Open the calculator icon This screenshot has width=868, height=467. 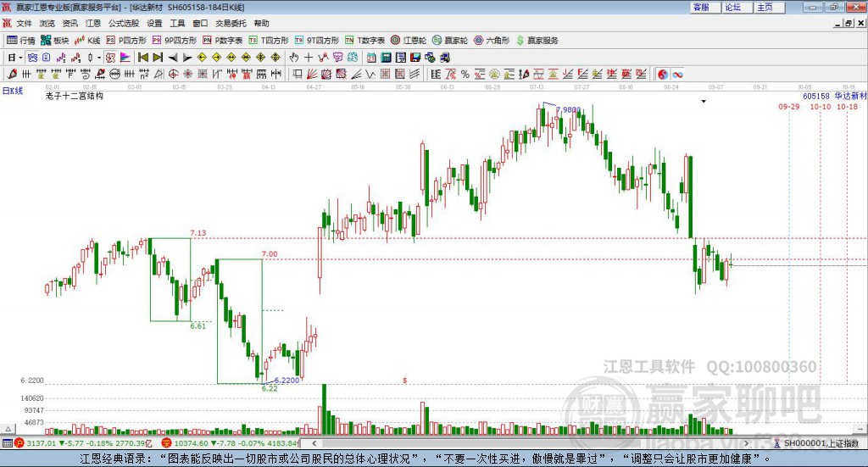click(386, 58)
